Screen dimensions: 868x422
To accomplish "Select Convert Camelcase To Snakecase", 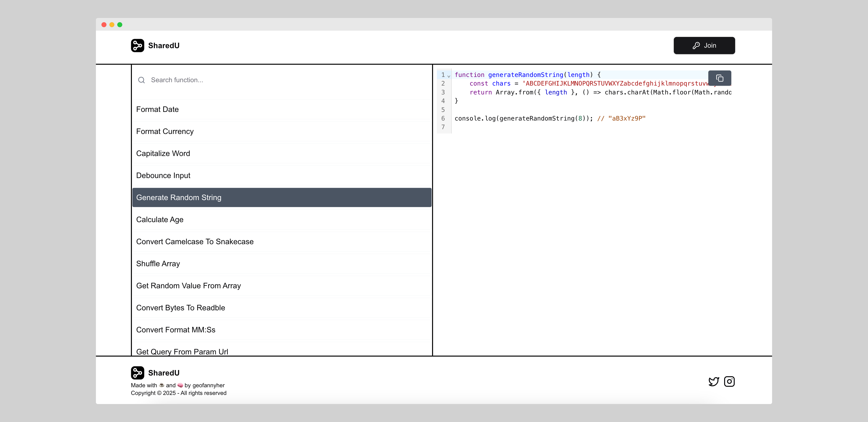I will (x=195, y=242).
